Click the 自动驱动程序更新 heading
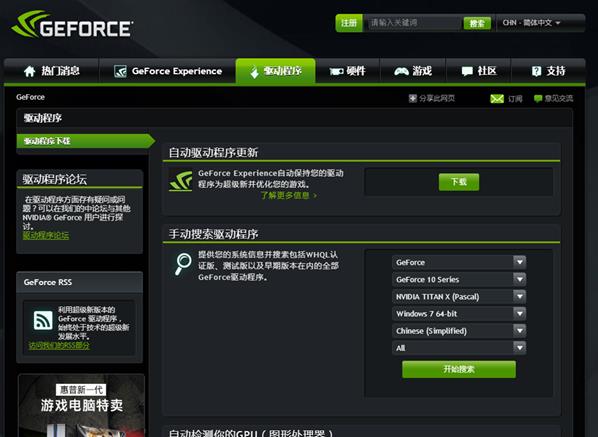This screenshot has height=437, width=598. click(213, 153)
